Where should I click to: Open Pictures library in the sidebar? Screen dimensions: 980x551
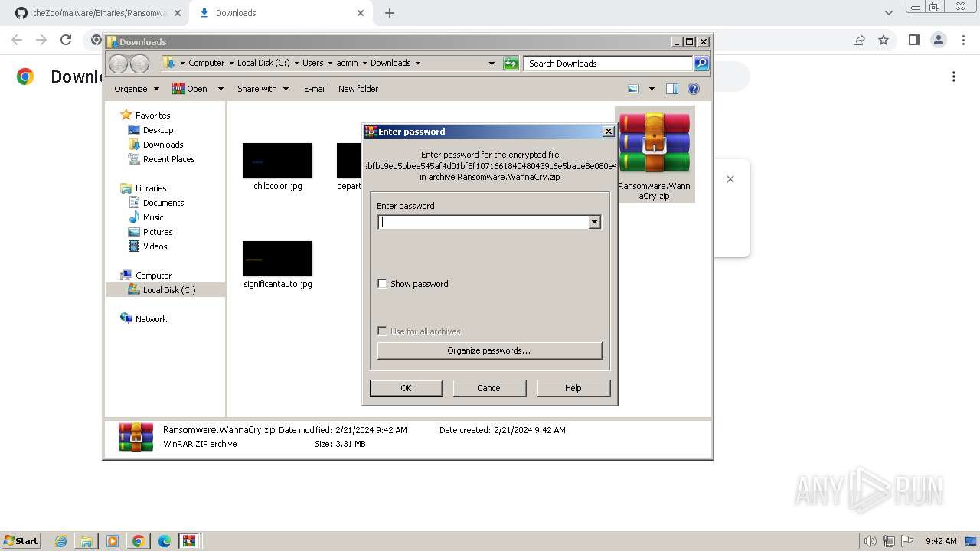158,232
